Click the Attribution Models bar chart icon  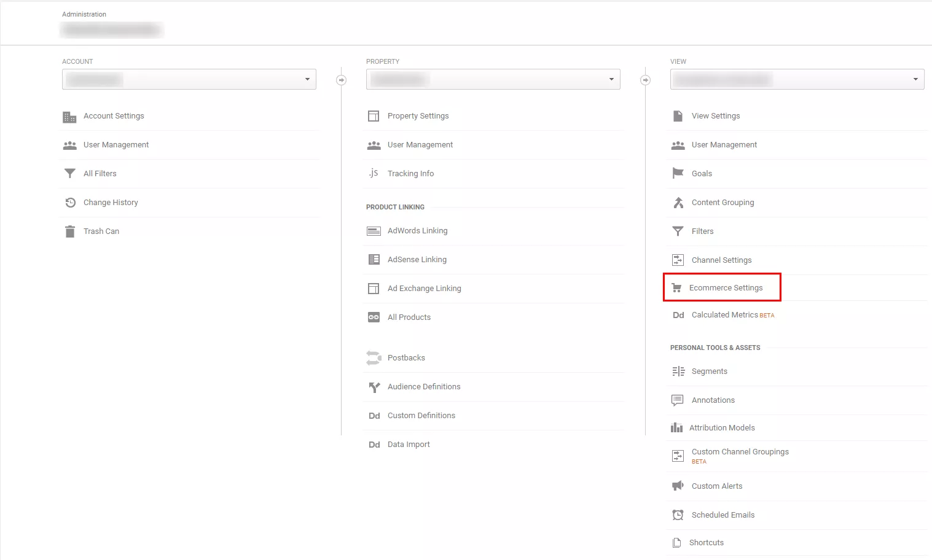676,427
